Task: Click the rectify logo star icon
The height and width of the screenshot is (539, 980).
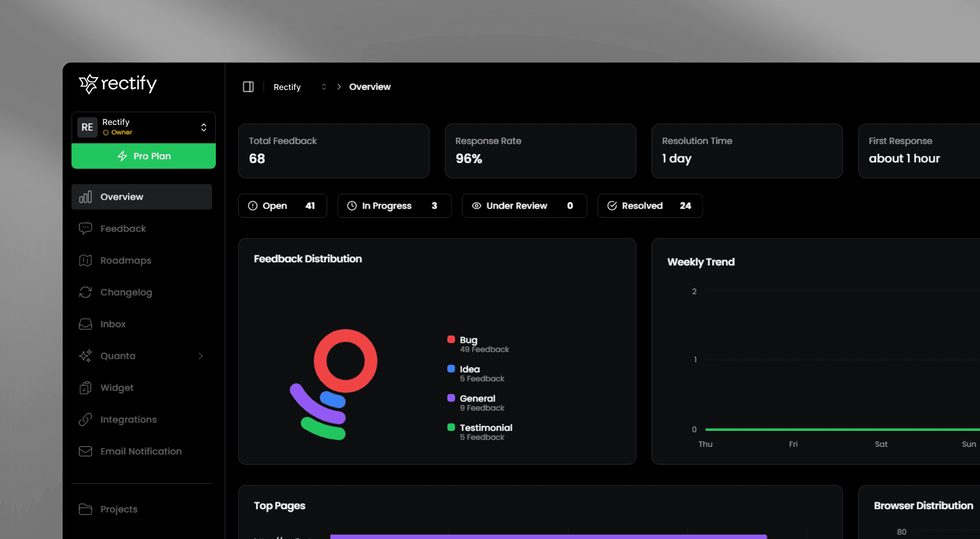Action: click(88, 84)
